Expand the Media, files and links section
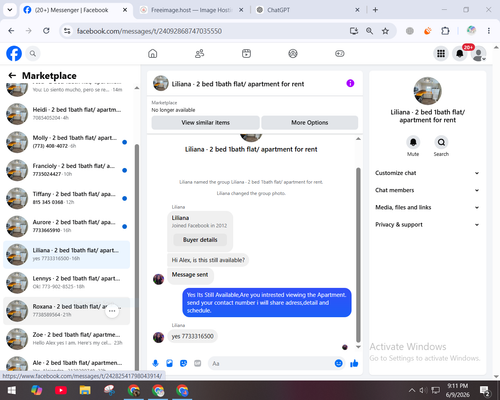Image resolution: width=500 pixels, height=400 pixels. [427, 207]
